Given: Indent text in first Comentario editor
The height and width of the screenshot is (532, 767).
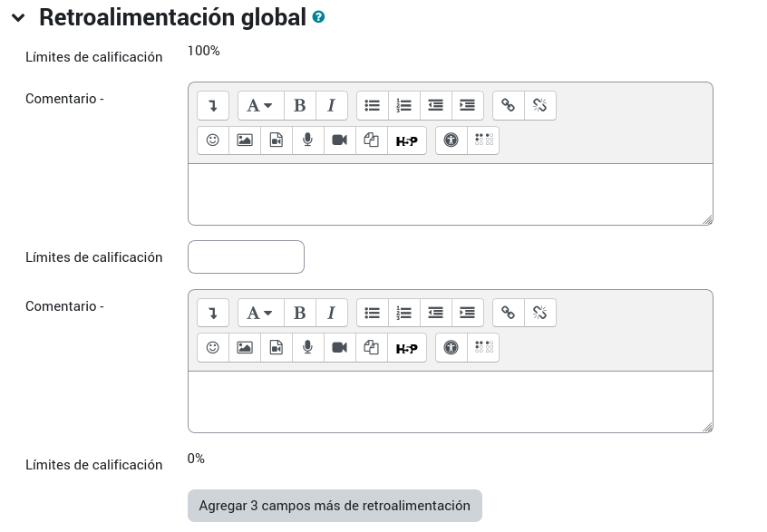Looking at the screenshot, I should pos(468,106).
